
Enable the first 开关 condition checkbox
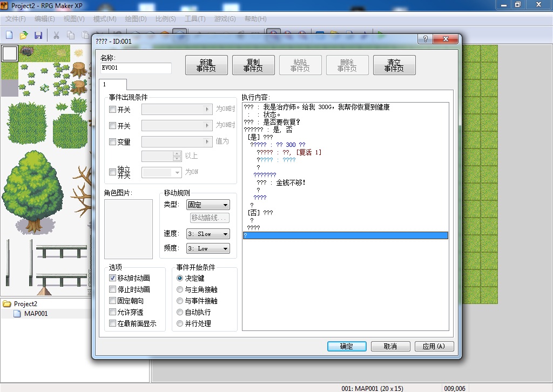pyautogui.click(x=112, y=109)
